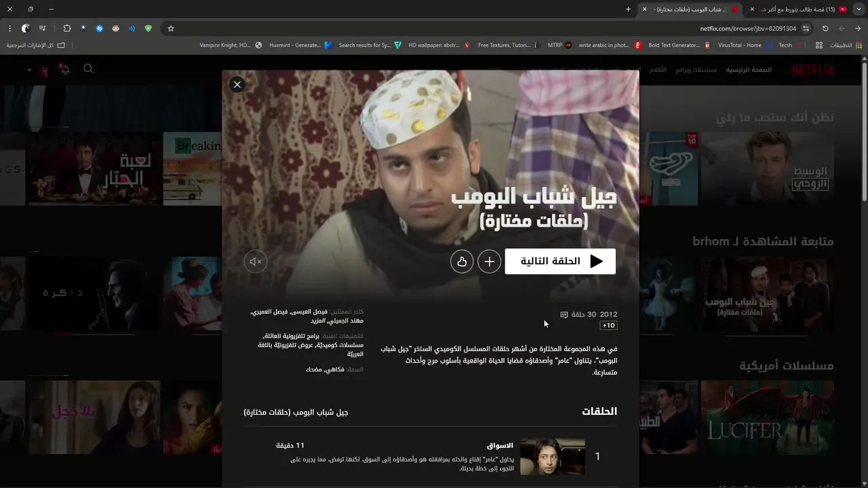The width and height of the screenshot is (868, 488).
Task: Click the tab groups grid icon in bookmarks bar
Action: [x=819, y=45]
